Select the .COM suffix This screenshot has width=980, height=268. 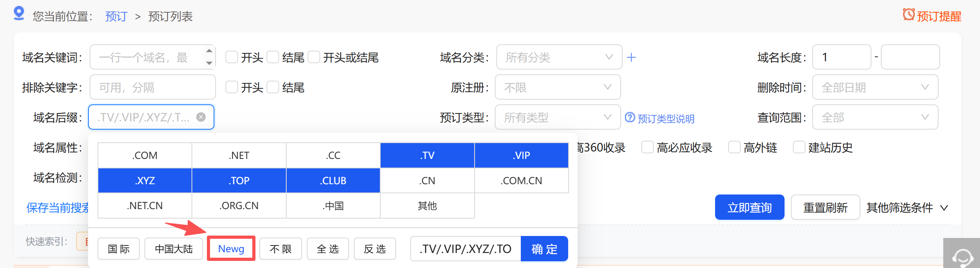pyautogui.click(x=145, y=155)
